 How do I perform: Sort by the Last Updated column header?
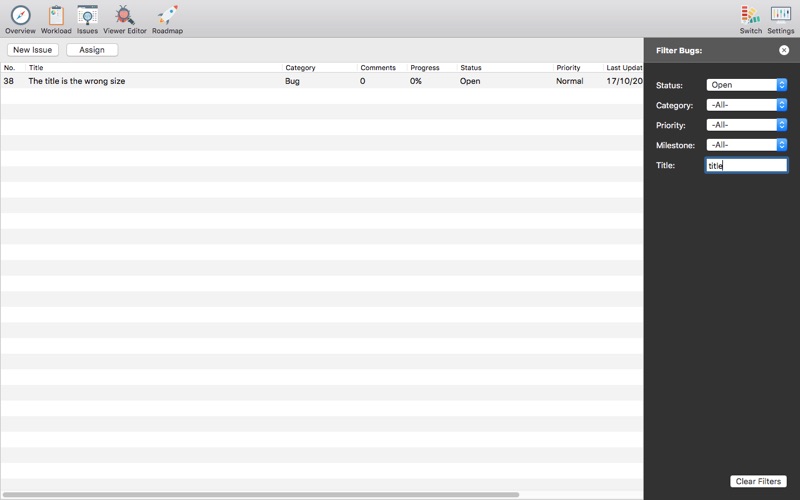(623, 67)
